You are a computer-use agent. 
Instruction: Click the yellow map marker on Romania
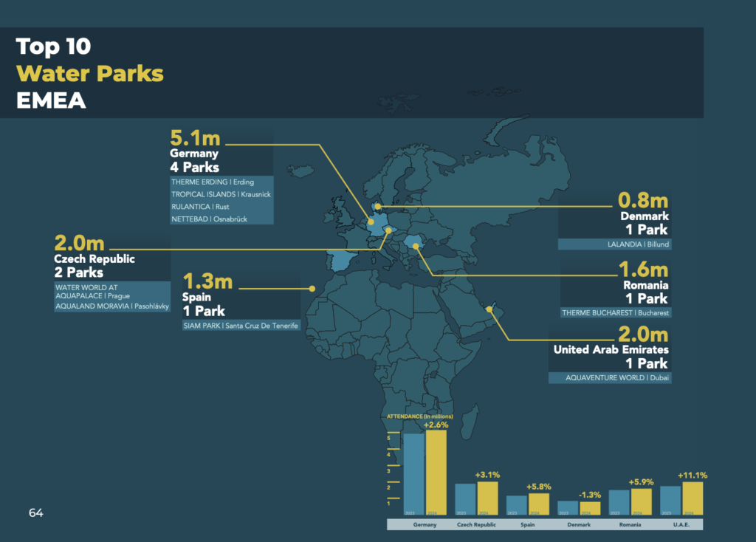(415, 247)
